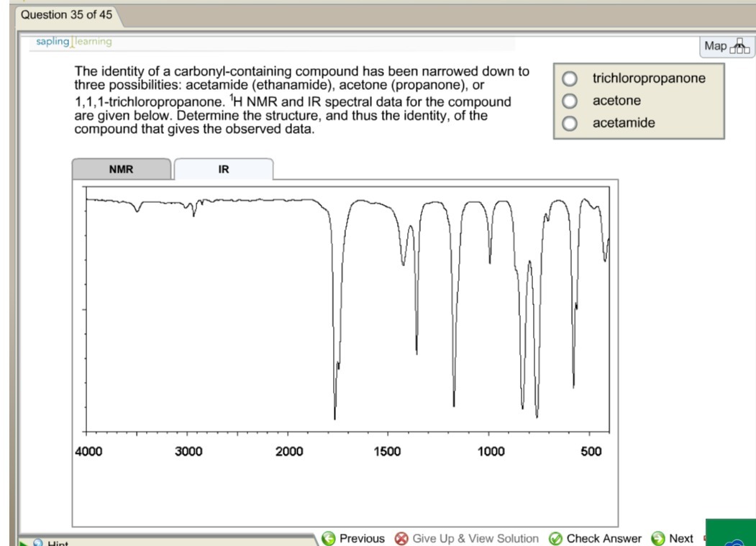Click the 1000 wavenumber axis label

tap(492, 451)
